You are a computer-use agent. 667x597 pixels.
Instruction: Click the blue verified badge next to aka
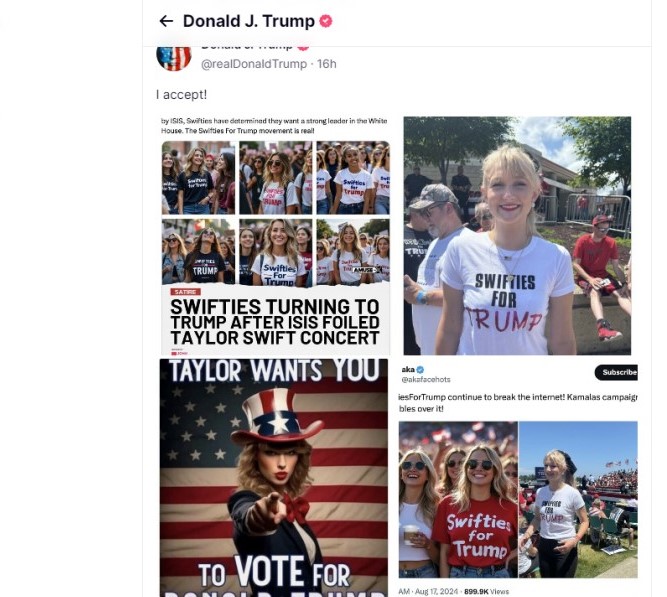(421, 369)
